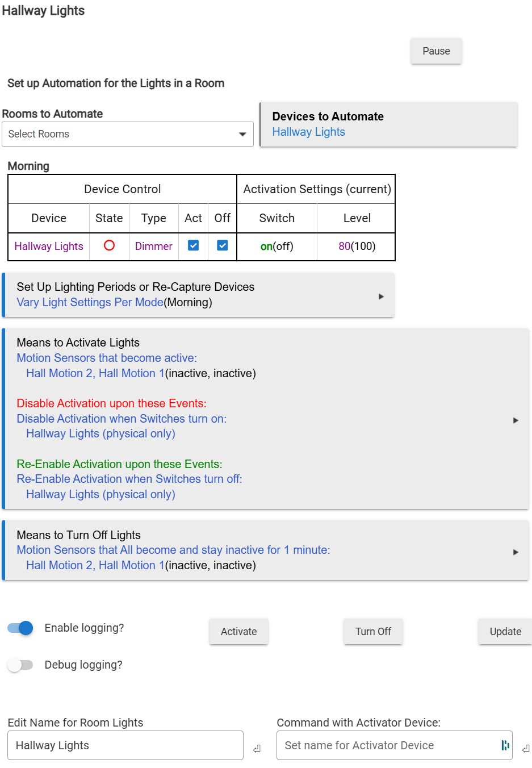
Task: Click the red state circle for Hallway Lights
Action: [x=109, y=245]
